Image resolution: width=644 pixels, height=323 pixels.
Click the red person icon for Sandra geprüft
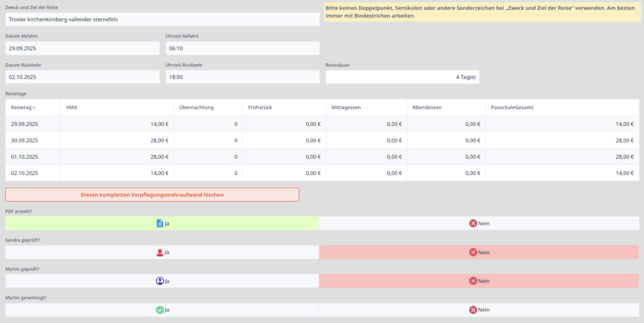[x=160, y=252]
